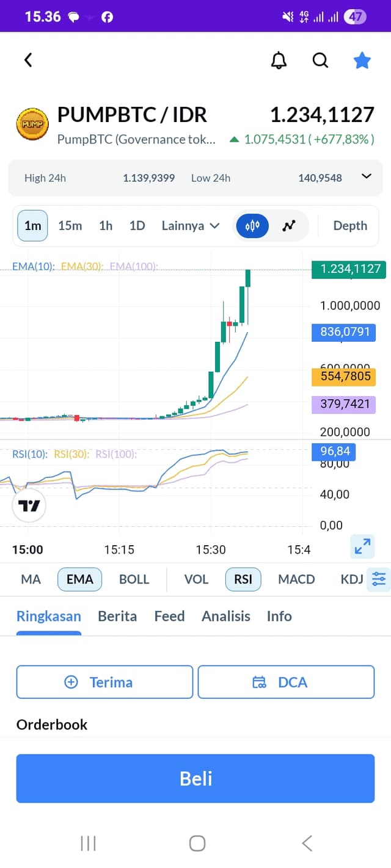Switch to the Feed tab
This screenshot has width=391, height=868.
tap(169, 617)
